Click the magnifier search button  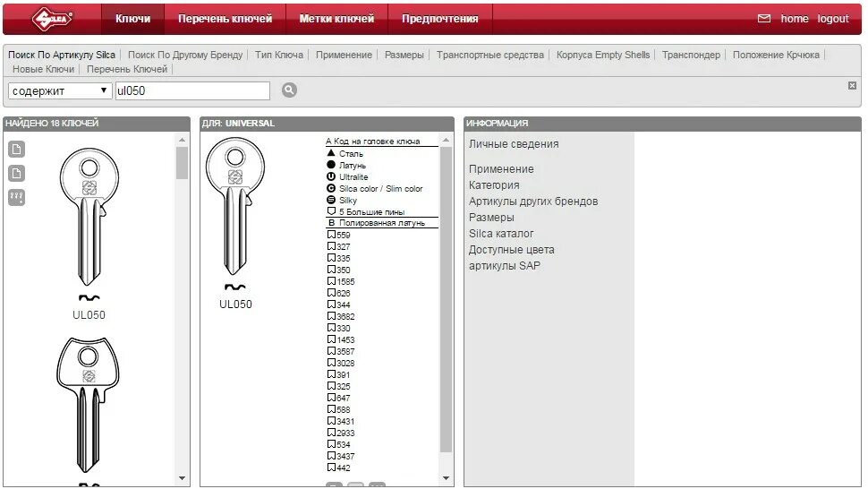click(x=289, y=90)
